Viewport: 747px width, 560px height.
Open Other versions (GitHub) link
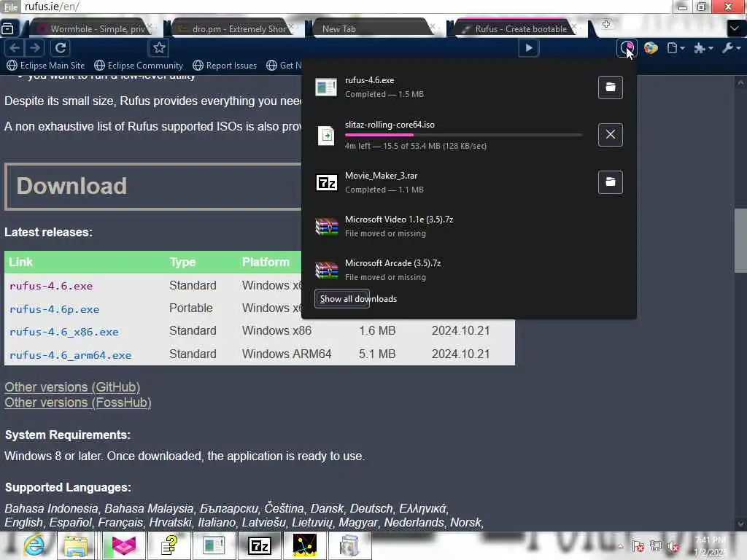click(72, 387)
